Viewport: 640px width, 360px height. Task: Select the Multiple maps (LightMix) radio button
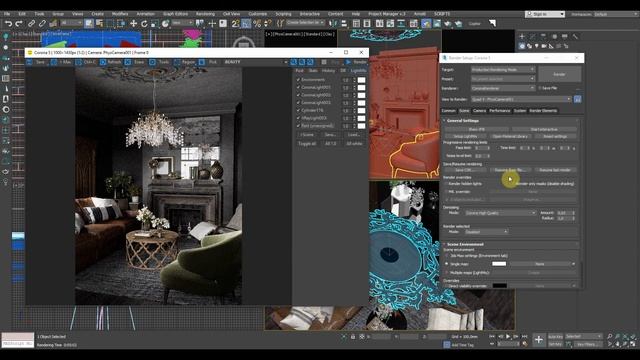447,272
